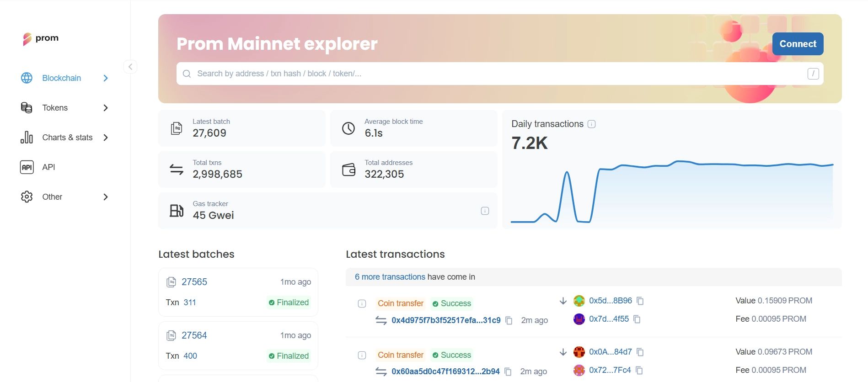Open the Gas tracker info icon
Viewport: 868px width, 382px height.
[x=485, y=211]
